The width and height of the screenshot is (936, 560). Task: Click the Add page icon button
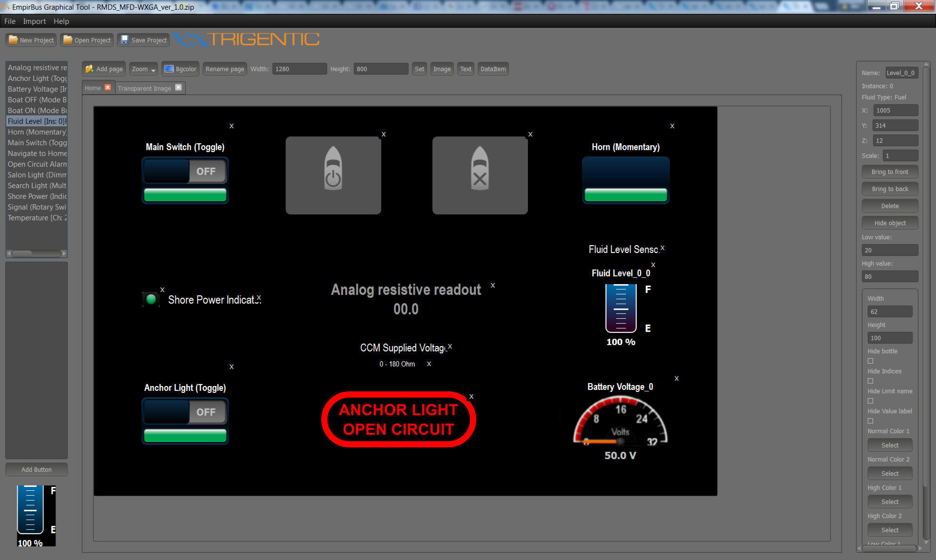(x=104, y=69)
